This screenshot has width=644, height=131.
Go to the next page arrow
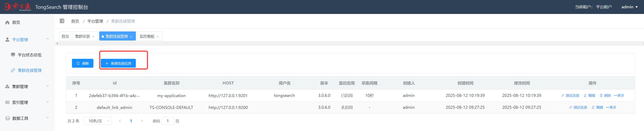point(142,121)
